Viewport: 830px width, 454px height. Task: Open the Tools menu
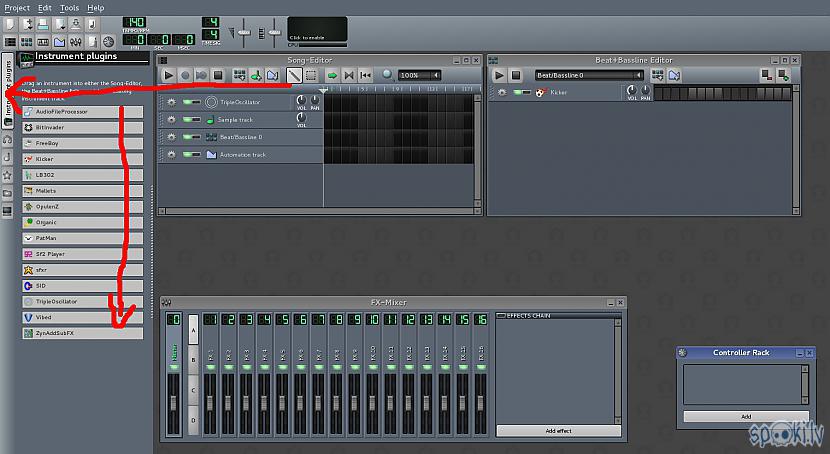69,7
